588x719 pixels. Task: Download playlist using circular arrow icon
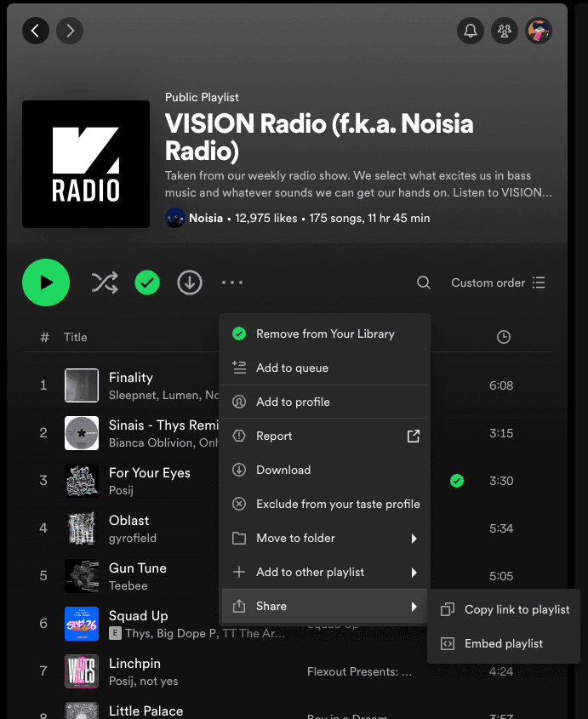[190, 282]
